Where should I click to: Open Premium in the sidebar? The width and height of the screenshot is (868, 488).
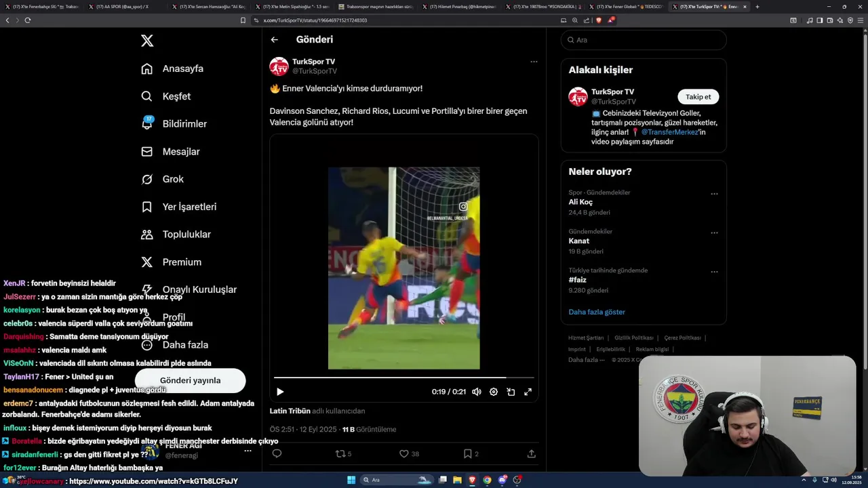pyautogui.click(x=171, y=262)
